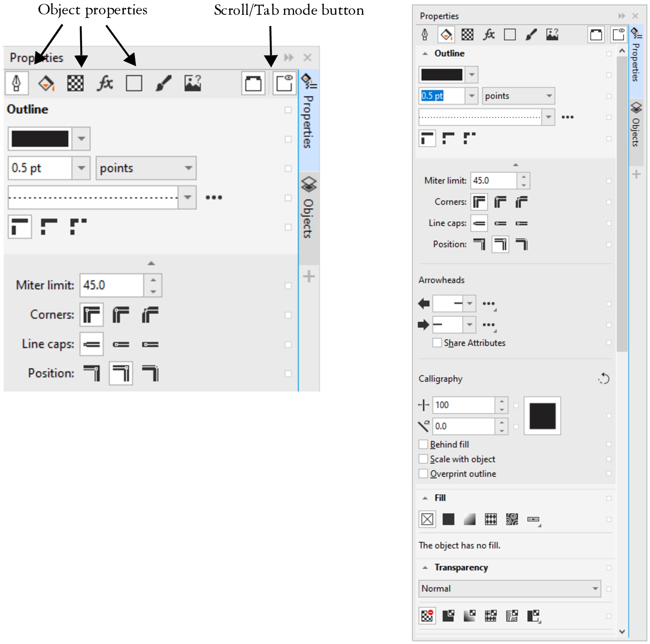
Task: Select fx effects icon in left panel toolbar
Action: [105, 83]
